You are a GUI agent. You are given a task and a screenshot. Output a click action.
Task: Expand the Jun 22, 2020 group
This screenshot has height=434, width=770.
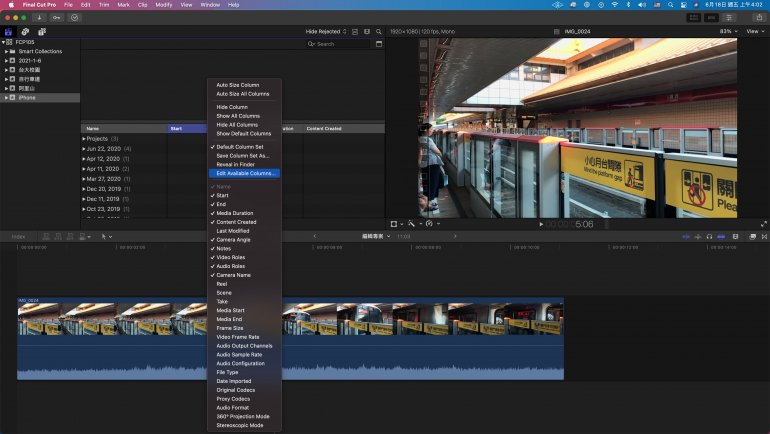point(83,148)
